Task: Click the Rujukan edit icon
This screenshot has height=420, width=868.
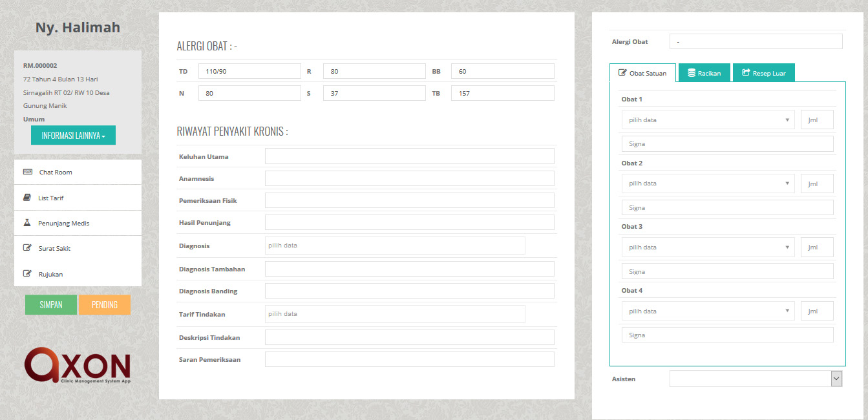Action: 28,274
